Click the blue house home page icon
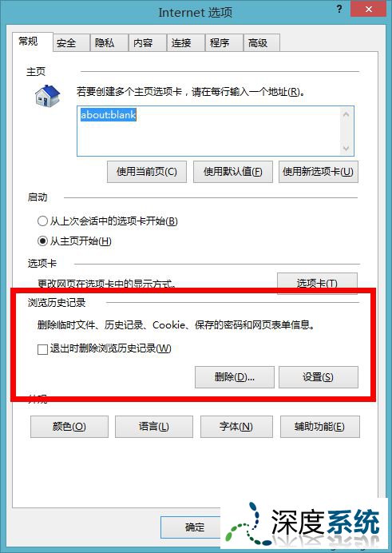Image resolution: width=392 pixels, height=553 pixels. click(48, 96)
